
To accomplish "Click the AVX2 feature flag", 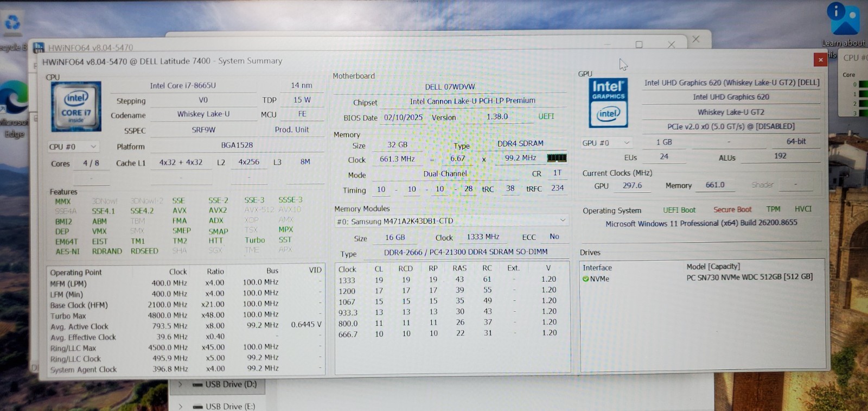I will pos(218,210).
